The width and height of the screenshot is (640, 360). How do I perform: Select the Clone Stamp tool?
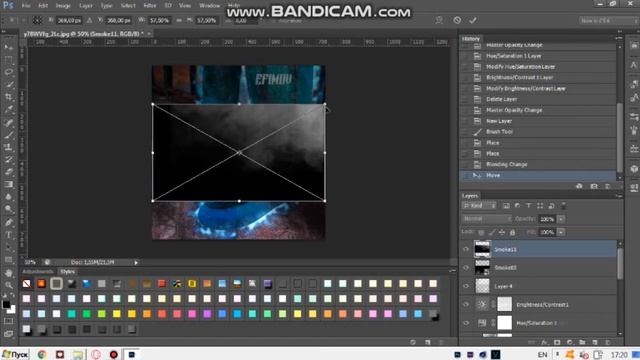[9, 147]
